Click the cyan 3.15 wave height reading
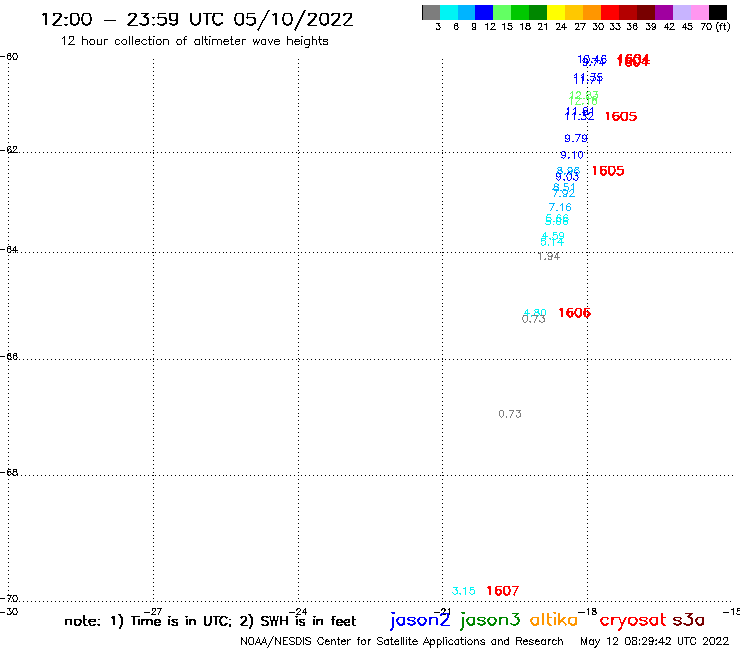 coord(463,591)
